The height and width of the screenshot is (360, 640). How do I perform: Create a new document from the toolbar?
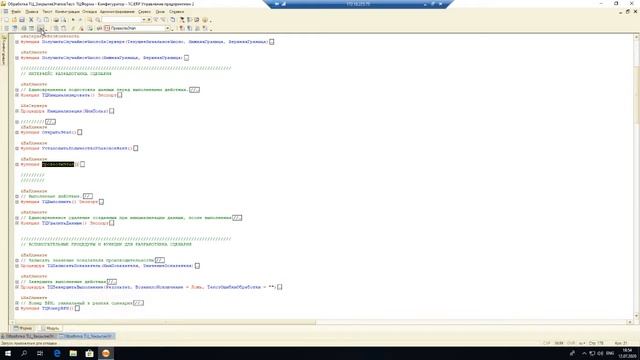(x=7, y=20)
